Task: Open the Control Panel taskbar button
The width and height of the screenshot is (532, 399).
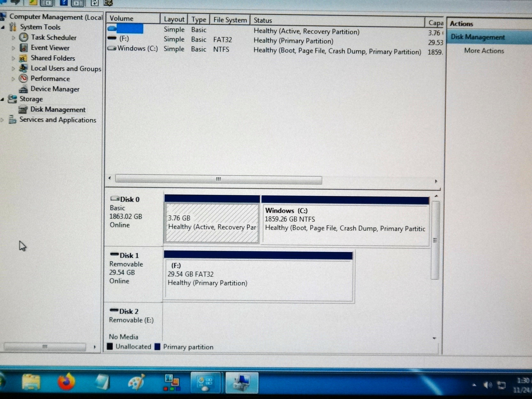Action: click(205, 382)
